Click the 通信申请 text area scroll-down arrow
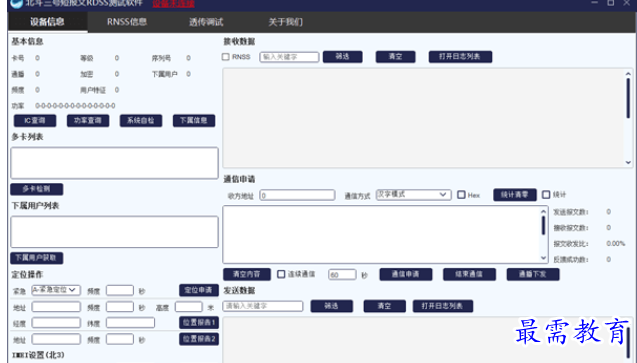The width and height of the screenshot is (637, 363). pos(544,258)
